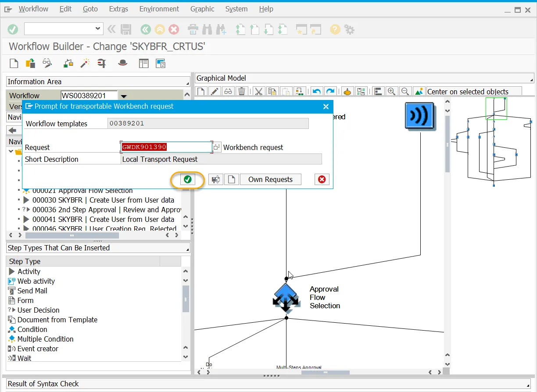537x392 pixels.
Task: Choose the Activity step type
Action: [x=29, y=271]
